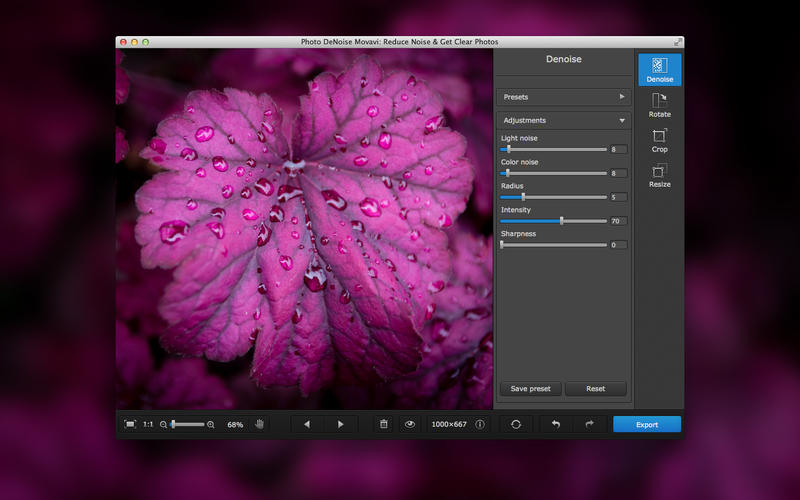
Task: Adjust the Color noise slider
Action: click(554, 173)
